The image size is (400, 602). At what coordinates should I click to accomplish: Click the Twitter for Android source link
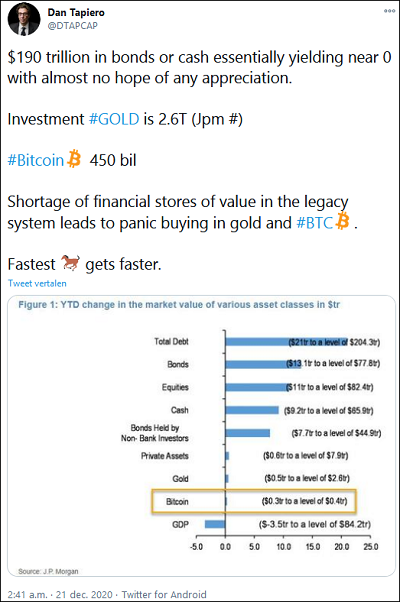pyautogui.click(x=164, y=594)
